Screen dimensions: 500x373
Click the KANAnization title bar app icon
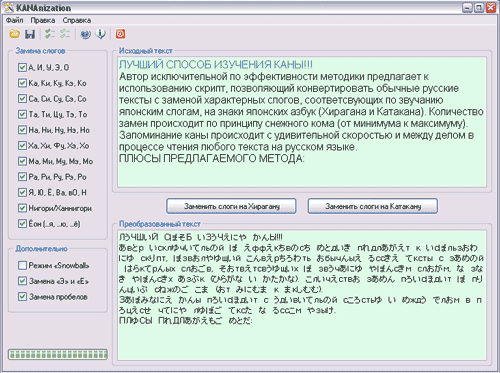pyautogui.click(x=8, y=7)
